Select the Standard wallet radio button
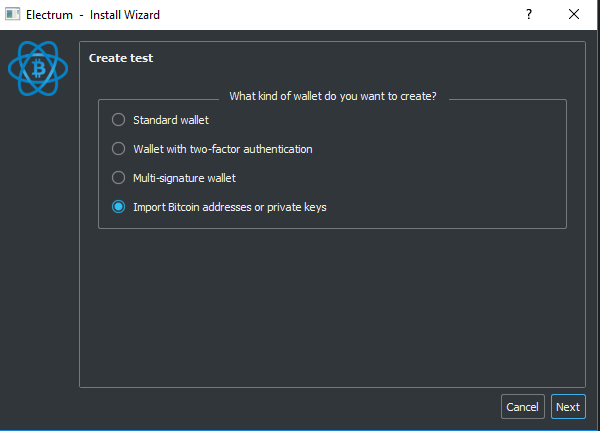Screen dimensions: 600x431 [119, 120]
